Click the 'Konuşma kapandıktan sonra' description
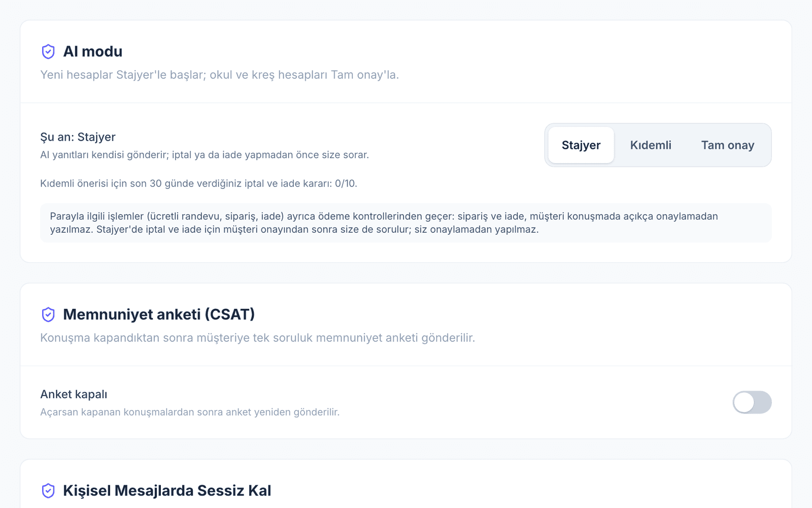The height and width of the screenshot is (508, 812). [x=257, y=338]
